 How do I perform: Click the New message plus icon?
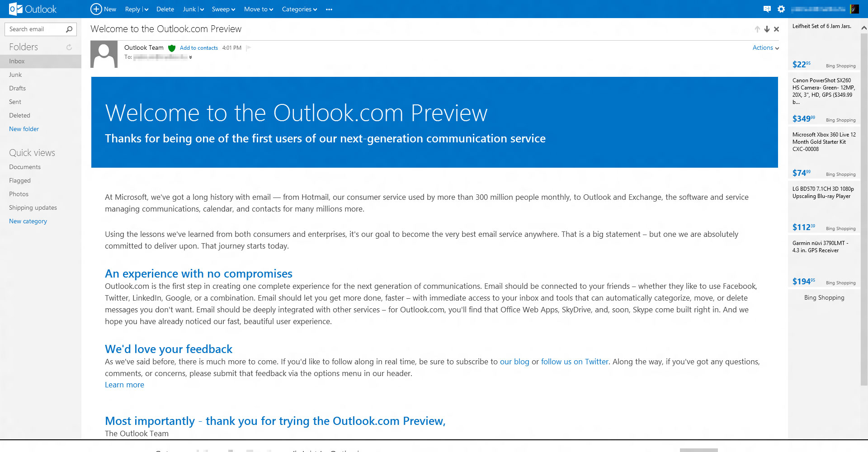(96, 9)
